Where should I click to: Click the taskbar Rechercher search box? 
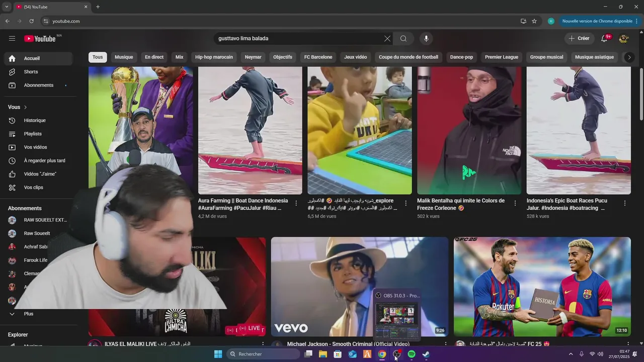tap(263, 354)
